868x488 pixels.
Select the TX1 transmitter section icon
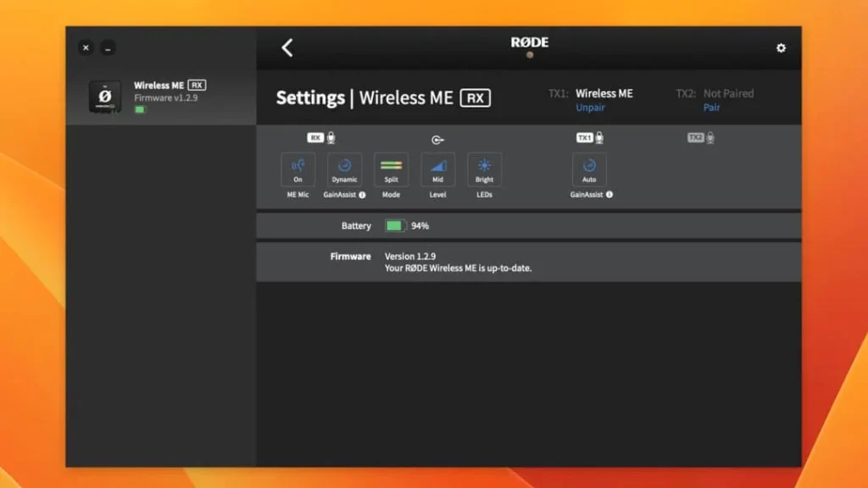coord(590,137)
